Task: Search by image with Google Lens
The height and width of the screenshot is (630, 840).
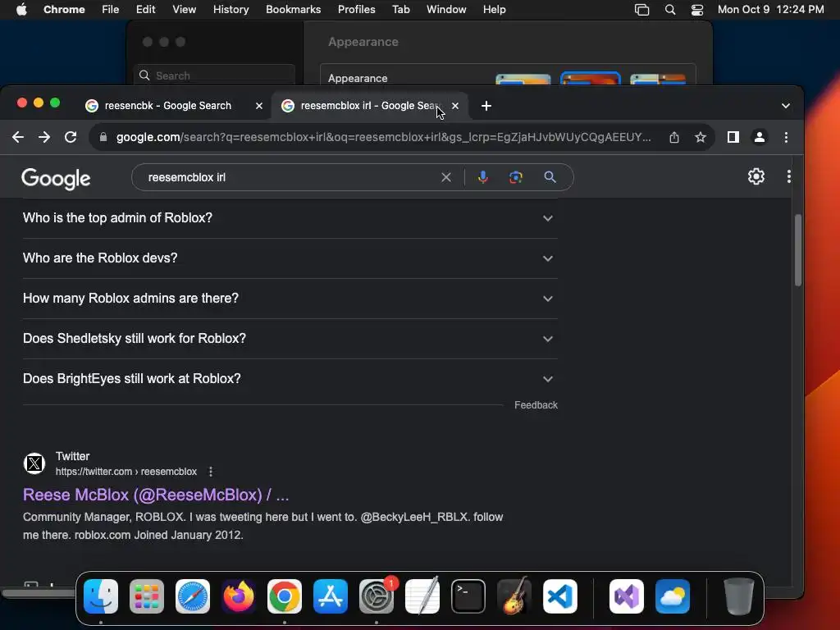Action: click(515, 177)
